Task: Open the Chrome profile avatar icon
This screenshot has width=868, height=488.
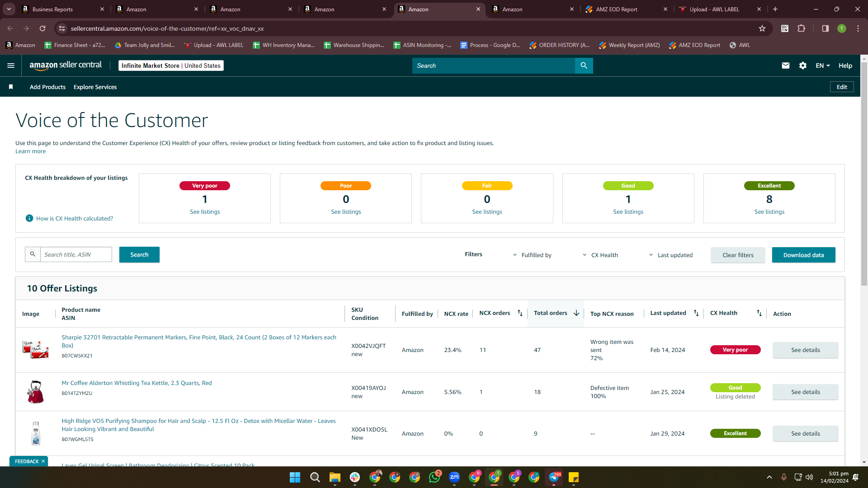Action: 842,28
